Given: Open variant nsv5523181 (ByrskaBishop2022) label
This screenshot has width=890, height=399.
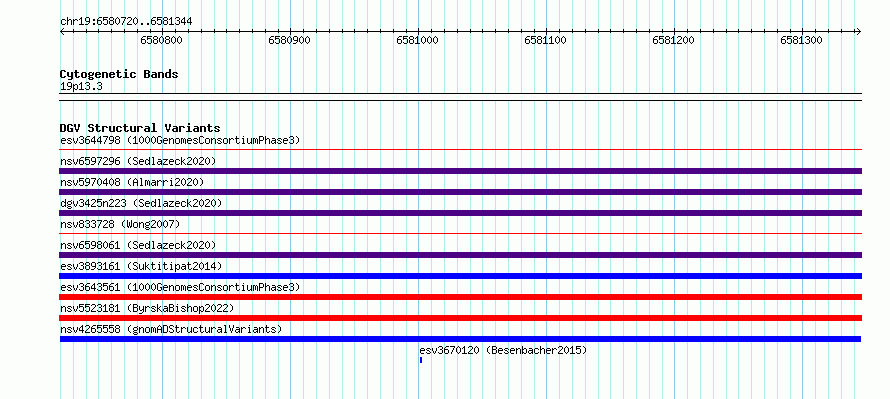Looking at the screenshot, I should (147, 308).
